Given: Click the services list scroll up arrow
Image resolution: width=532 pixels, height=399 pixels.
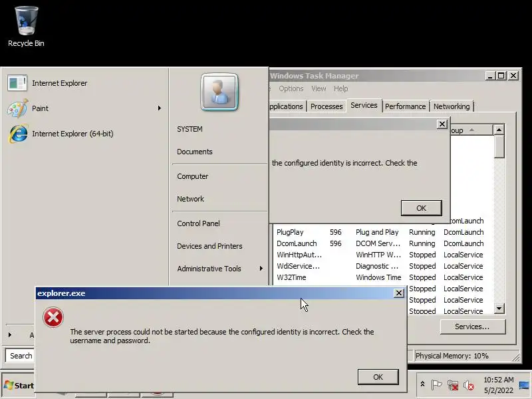Looking at the screenshot, I should click(x=499, y=130).
